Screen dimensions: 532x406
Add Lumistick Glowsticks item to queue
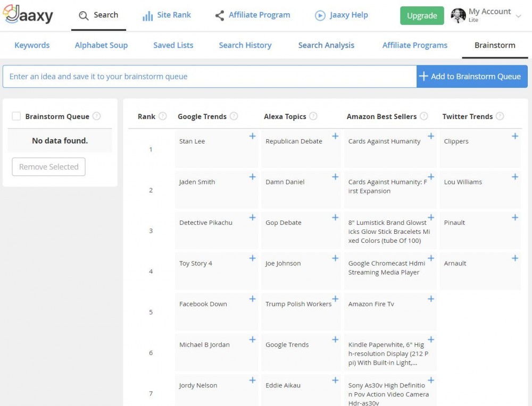[x=431, y=217]
